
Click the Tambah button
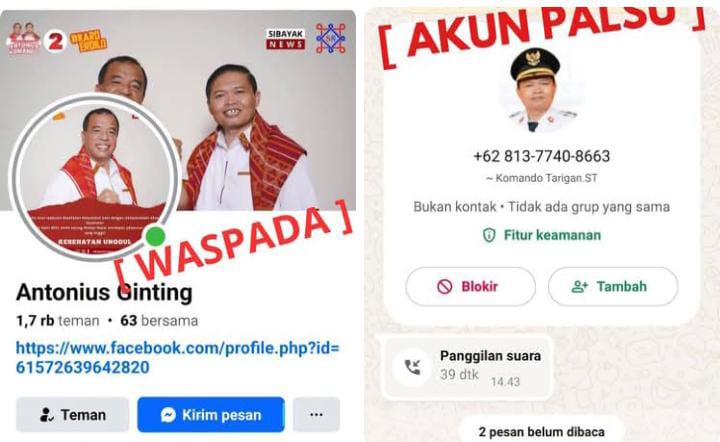[x=613, y=286]
